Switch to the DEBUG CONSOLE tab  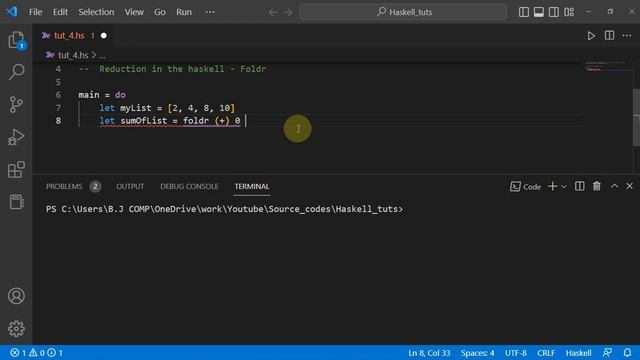pos(189,187)
